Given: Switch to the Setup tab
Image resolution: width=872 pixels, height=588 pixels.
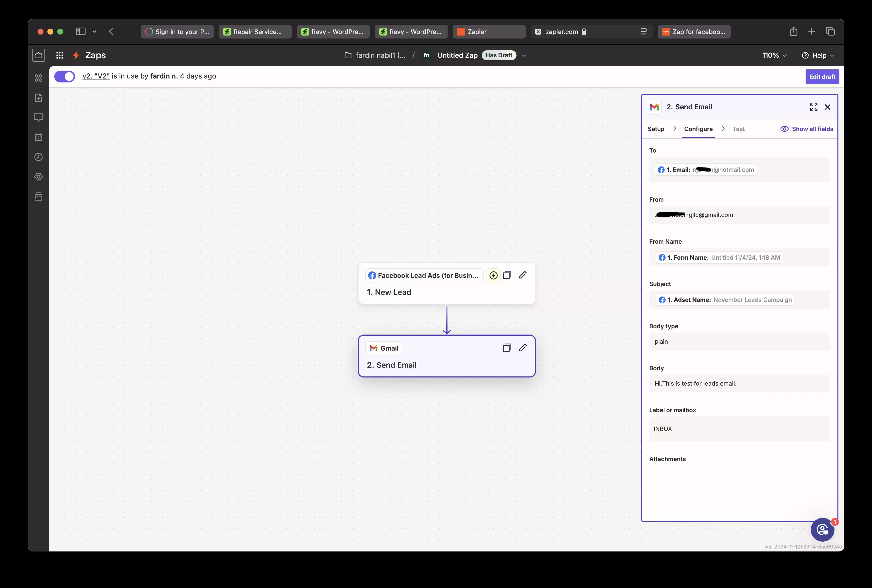Looking at the screenshot, I should 655,129.
